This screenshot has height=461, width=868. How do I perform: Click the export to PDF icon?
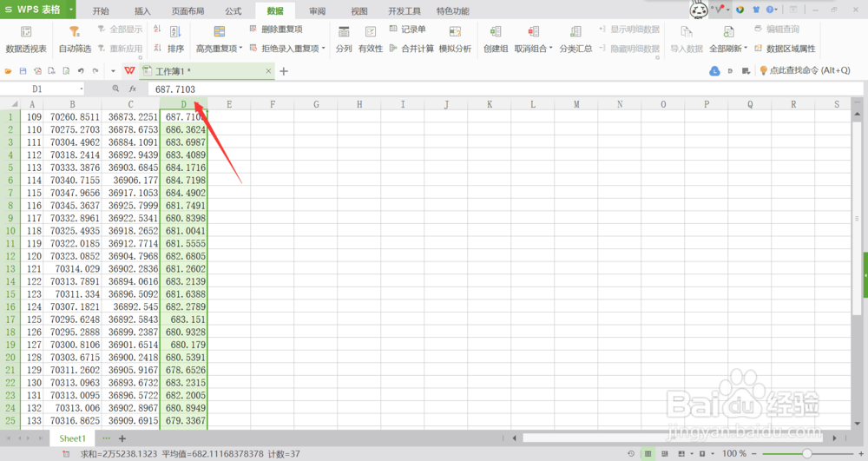pyautogui.click(x=37, y=71)
